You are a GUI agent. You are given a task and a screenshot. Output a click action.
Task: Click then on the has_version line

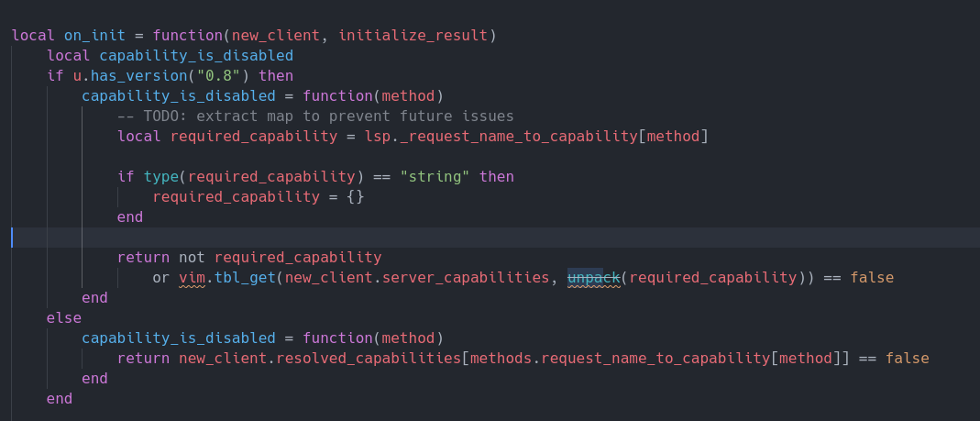point(276,76)
